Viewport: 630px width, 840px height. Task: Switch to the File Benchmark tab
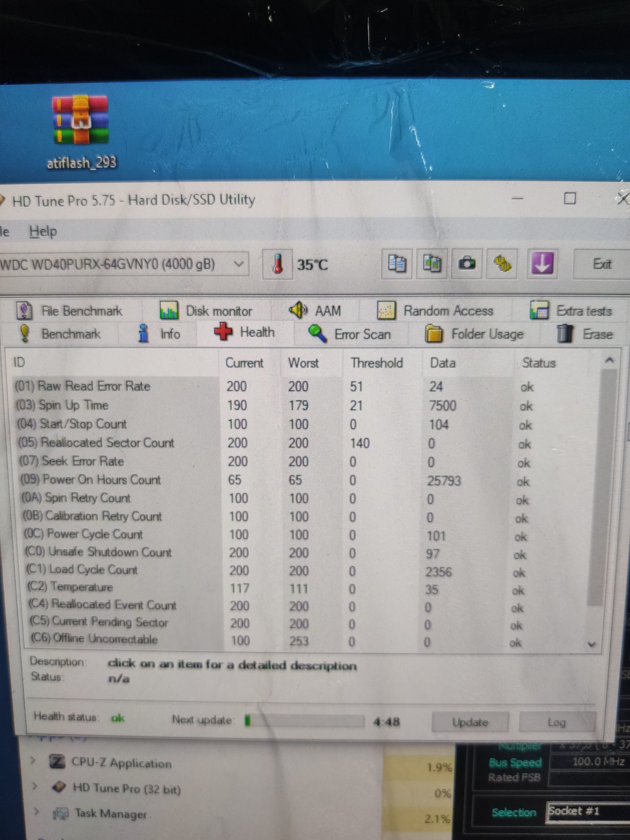pyautogui.click(x=69, y=311)
